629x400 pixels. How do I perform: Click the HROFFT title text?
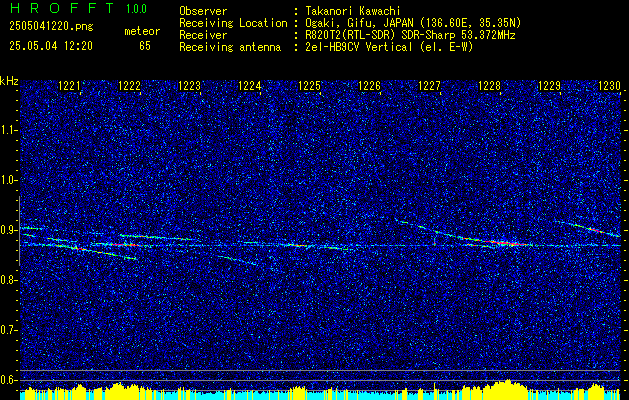pyautogui.click(x=61, y=8)
